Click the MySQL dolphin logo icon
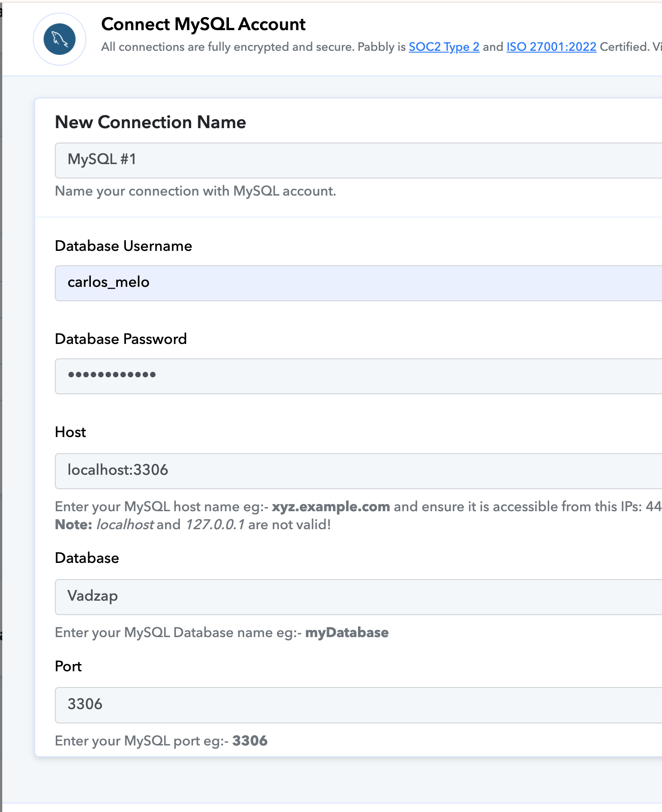The height and width of the screenshot is (812, 662). click(x=59, y=39)
